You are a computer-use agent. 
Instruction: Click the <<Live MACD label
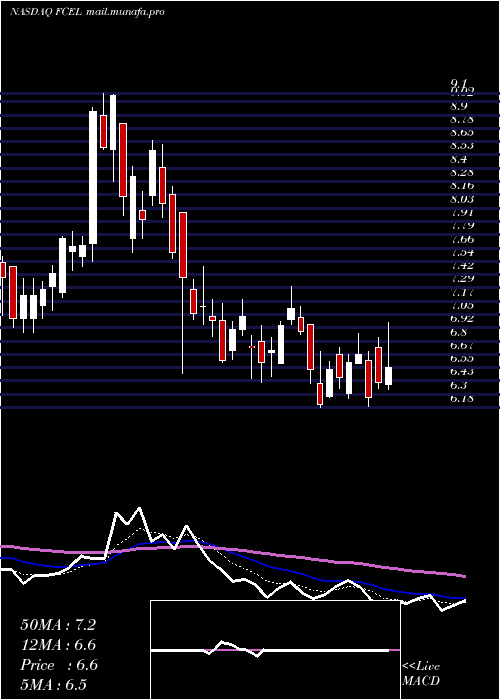point(421,674)
